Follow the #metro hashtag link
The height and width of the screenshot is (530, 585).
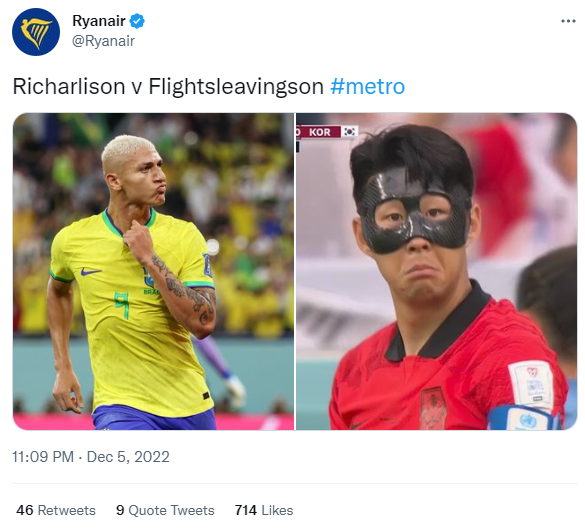pos(367,87)
